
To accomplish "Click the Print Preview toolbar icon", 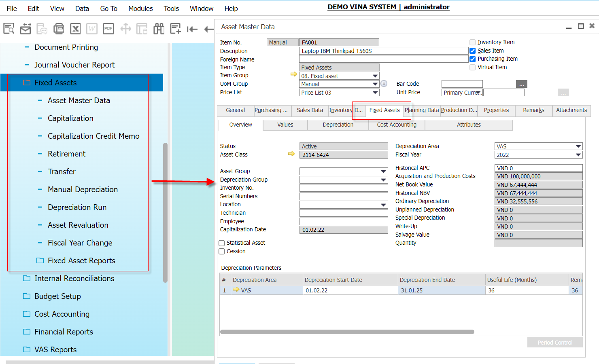I will [8, 29].
